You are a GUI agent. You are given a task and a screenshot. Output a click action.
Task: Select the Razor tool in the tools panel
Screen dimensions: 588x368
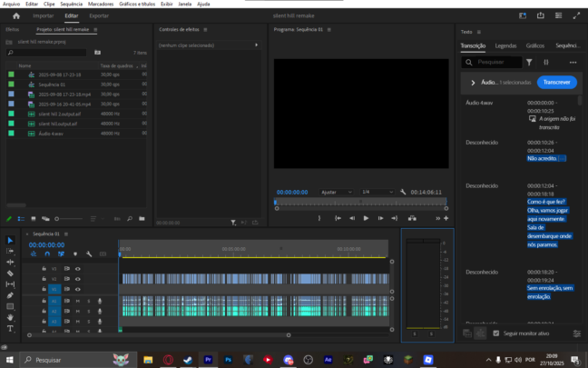point(10,273)
